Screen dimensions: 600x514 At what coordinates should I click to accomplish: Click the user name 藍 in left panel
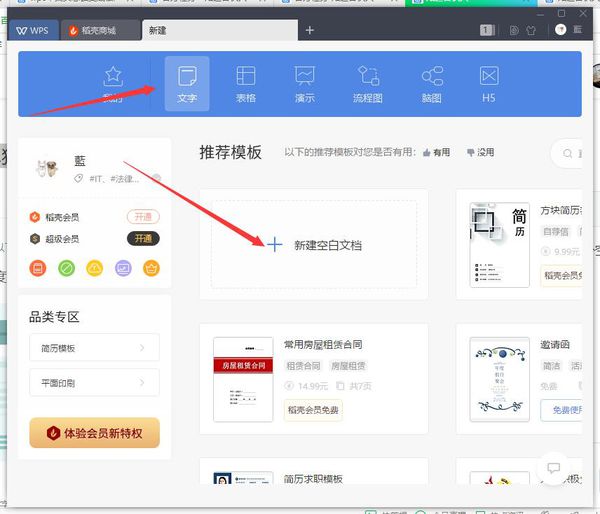(x=80, y=161)
